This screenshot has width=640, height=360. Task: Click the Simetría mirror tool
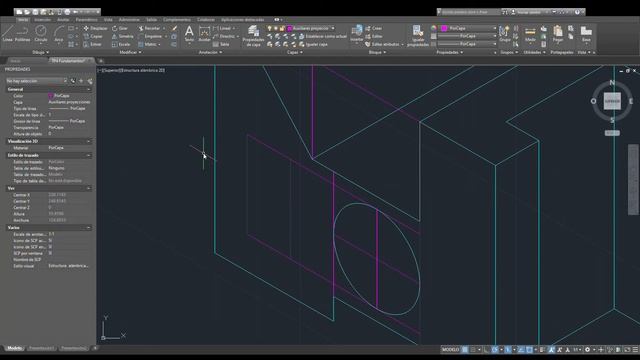point(122,36)
